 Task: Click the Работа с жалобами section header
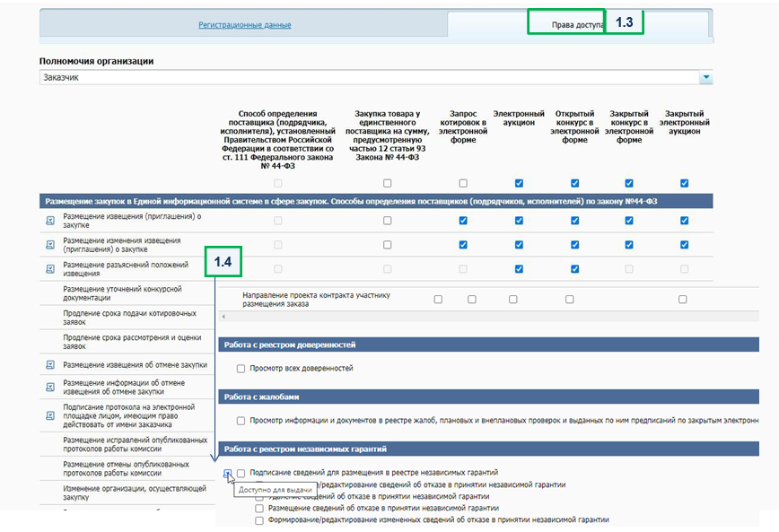489,397
